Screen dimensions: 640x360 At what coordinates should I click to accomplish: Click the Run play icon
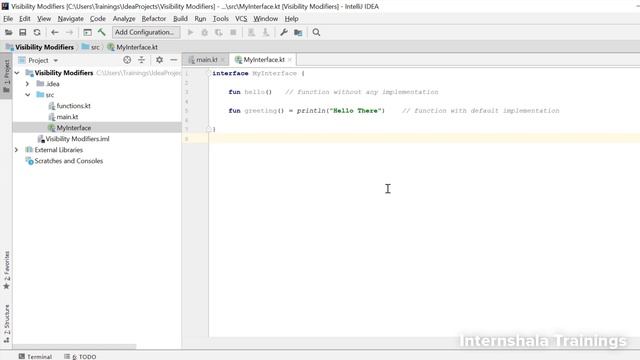click(190, 32)
